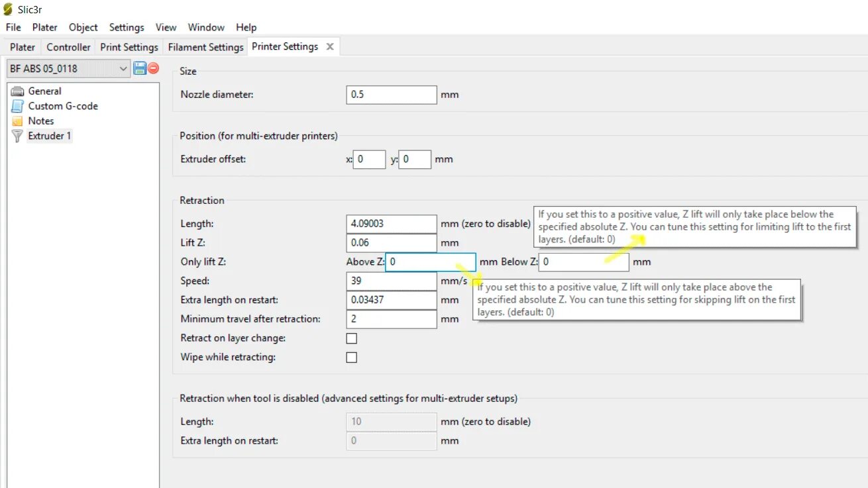
Task: Switch to the Print Settings tab
Action: (x=129, y=47)
